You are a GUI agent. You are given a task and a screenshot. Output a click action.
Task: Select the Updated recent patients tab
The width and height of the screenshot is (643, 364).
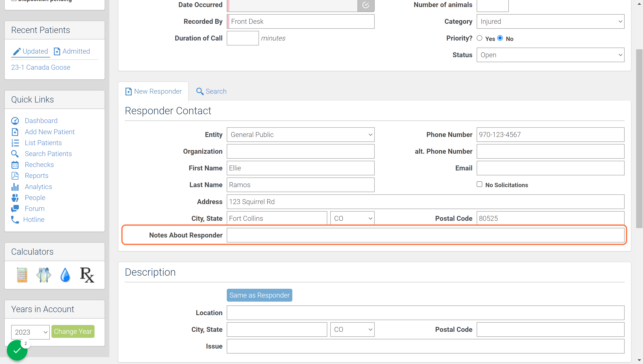tap(30, 51)
